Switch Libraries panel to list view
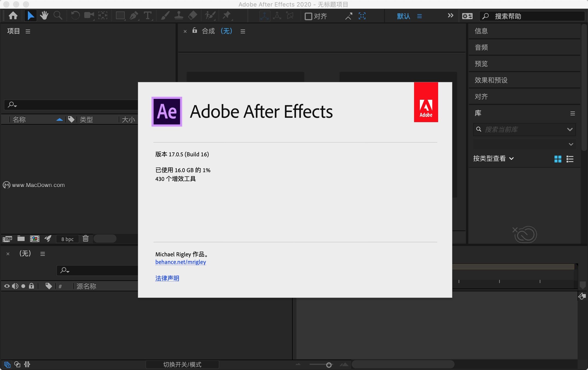 (570, 159)
